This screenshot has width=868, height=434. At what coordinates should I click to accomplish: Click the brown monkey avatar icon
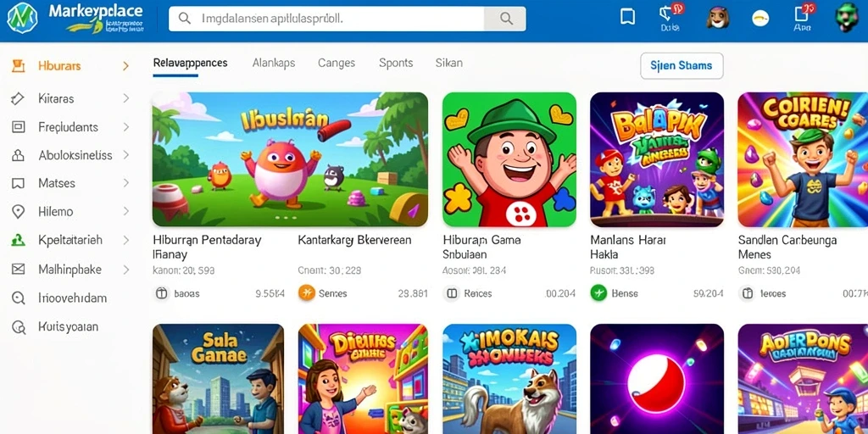tap(717, 18)
